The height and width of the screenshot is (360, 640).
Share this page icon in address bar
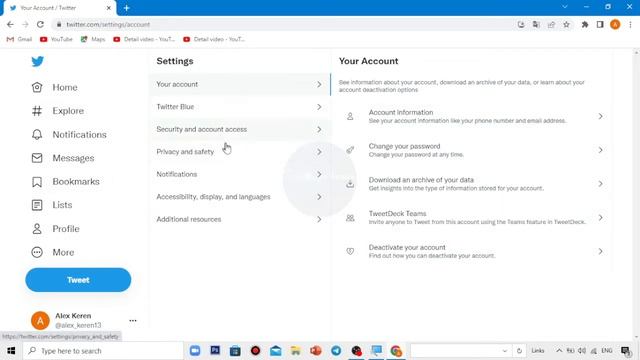(551, 24)
